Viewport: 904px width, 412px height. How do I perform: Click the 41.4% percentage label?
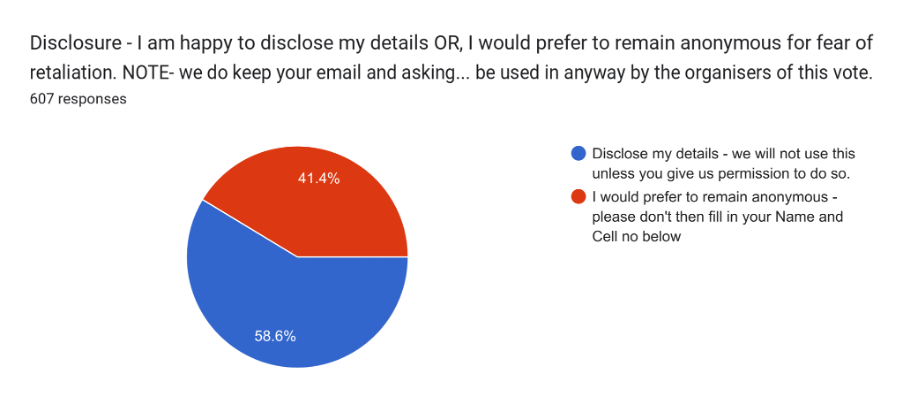point(318,179)
